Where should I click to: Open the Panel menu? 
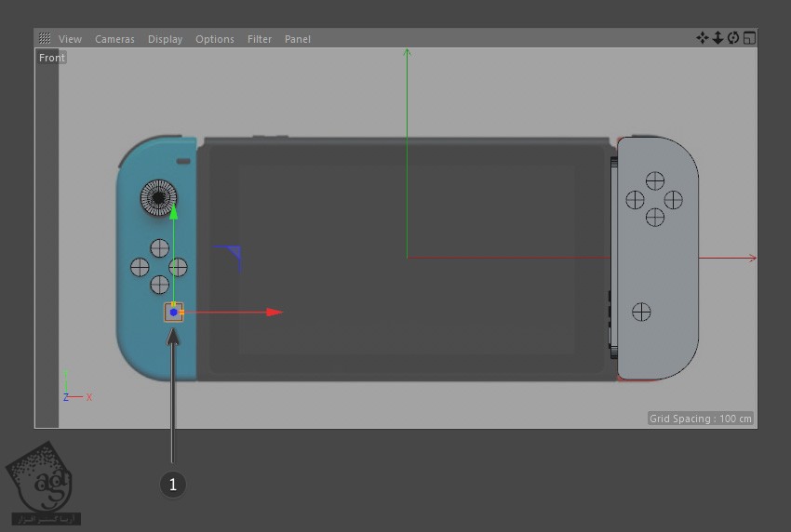pyautogui.click(x=297, y=39)
